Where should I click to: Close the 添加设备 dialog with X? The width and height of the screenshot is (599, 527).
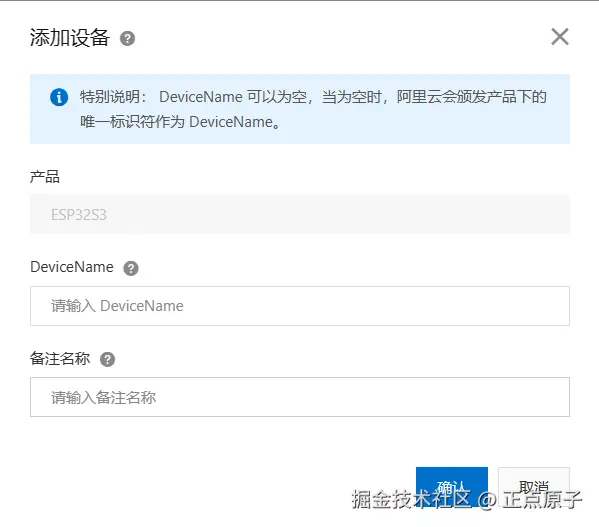(560, 37)
